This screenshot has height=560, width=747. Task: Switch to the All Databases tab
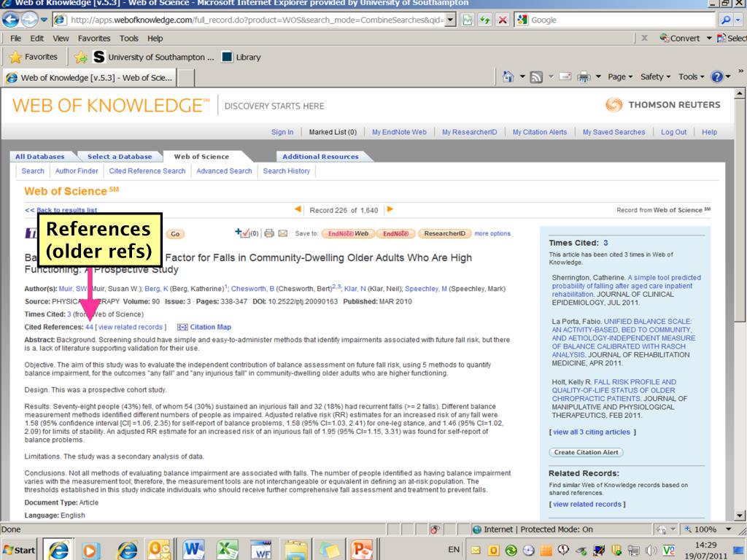click(x=39, y=156)
